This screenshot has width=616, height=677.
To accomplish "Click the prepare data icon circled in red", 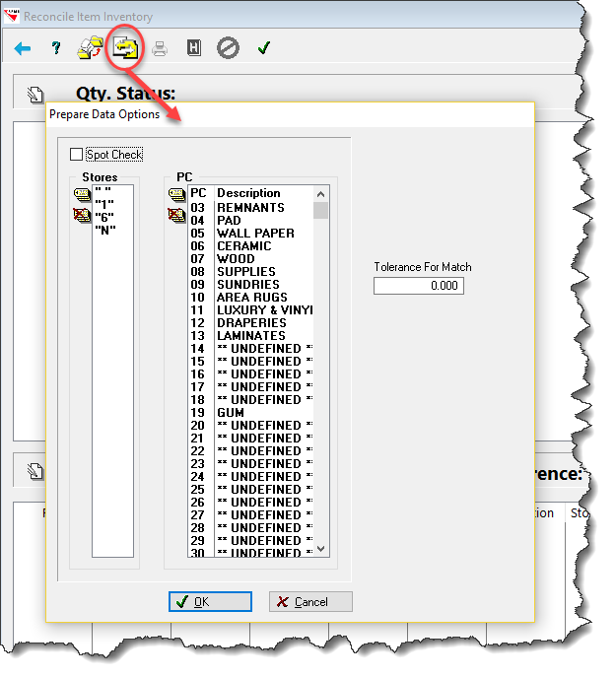I will click(125, 47).
